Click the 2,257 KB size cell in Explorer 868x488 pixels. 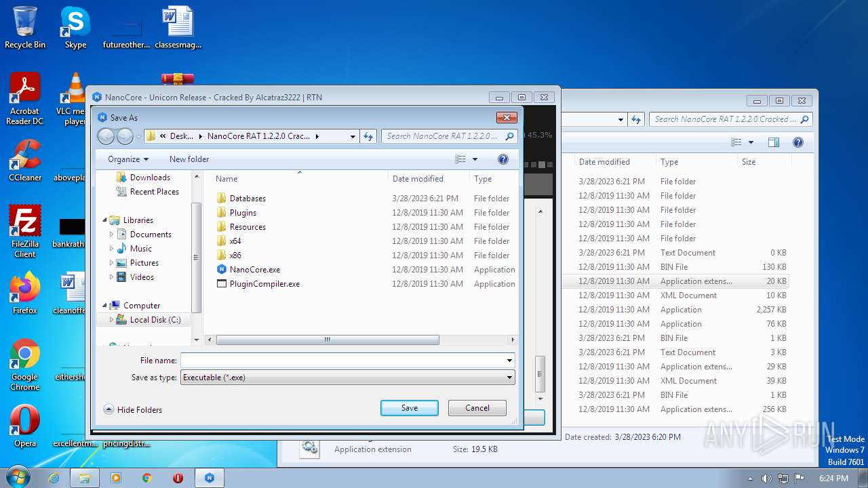click(x=771, y=310)
